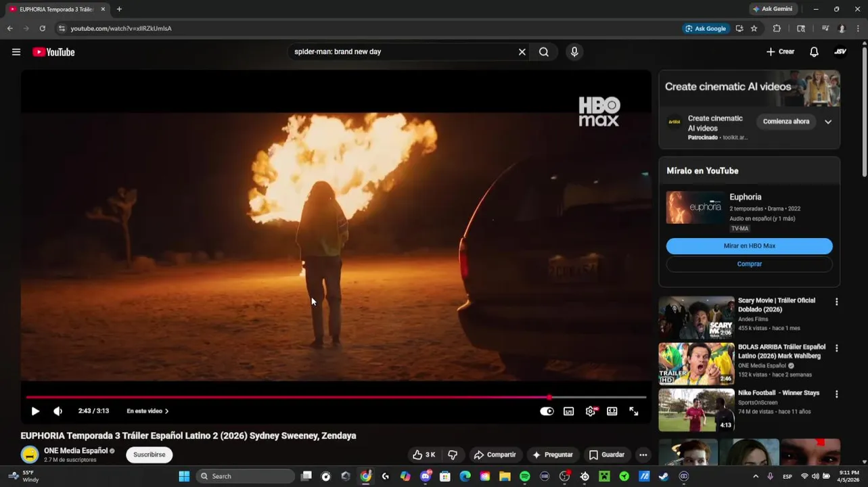Click Comienza ahora ad button
868x487 pixels.
(786, 122)
